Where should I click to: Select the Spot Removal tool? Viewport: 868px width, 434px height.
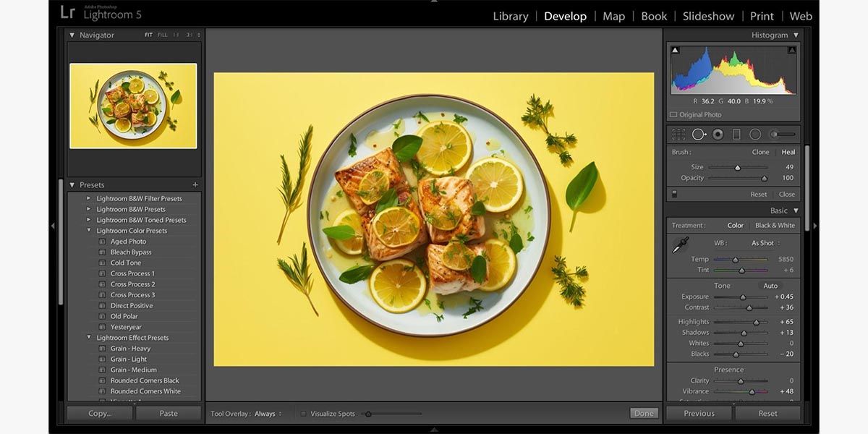pos(699,135)
